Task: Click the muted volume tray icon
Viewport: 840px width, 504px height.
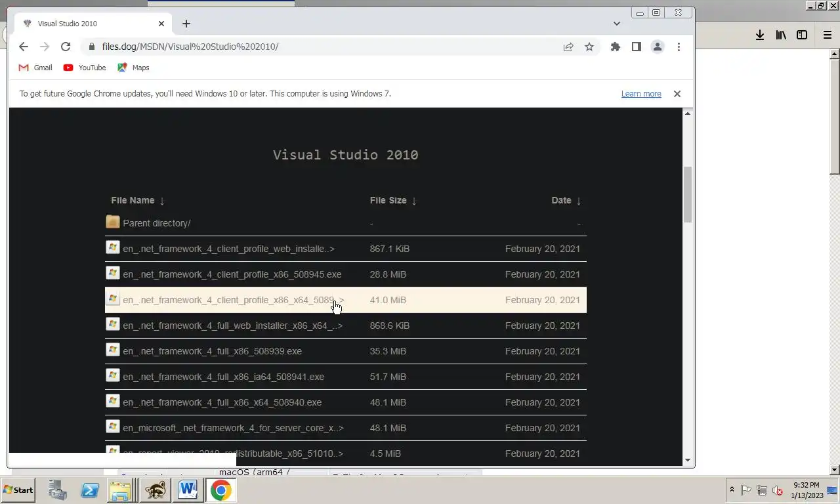Action: point(778,490)
